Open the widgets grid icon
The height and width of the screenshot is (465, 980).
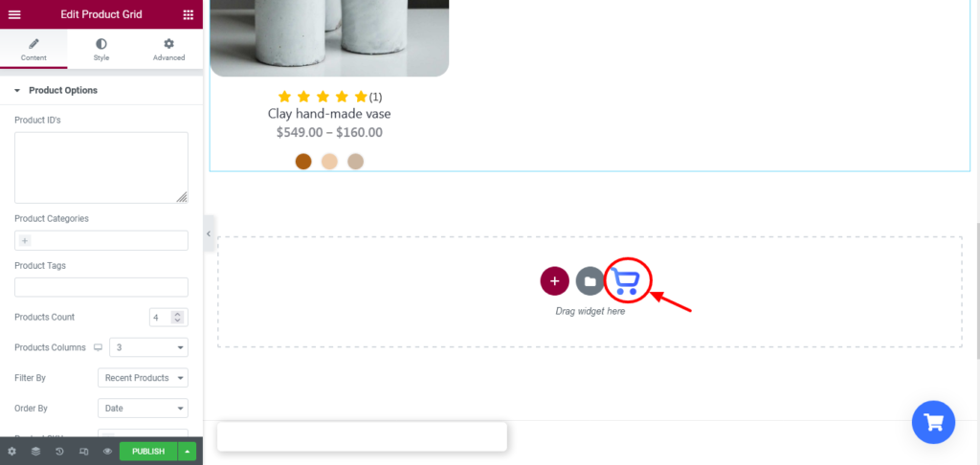(x=189, y=14)
